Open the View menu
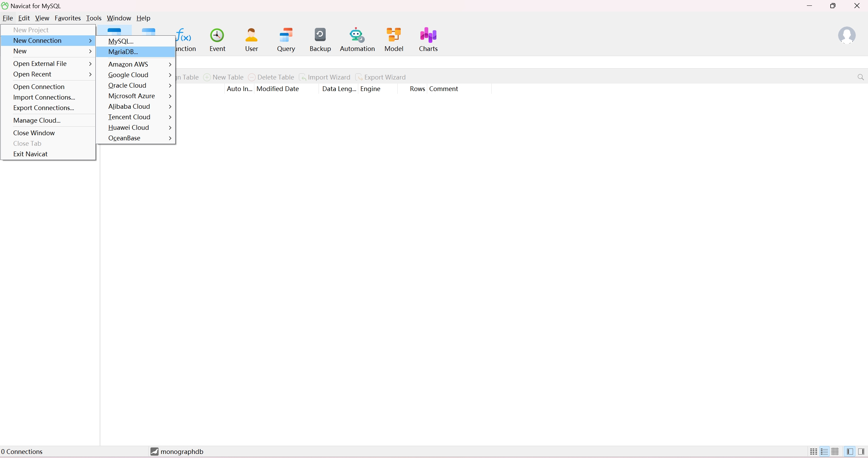The image size is (868, 458). point(42,18)
